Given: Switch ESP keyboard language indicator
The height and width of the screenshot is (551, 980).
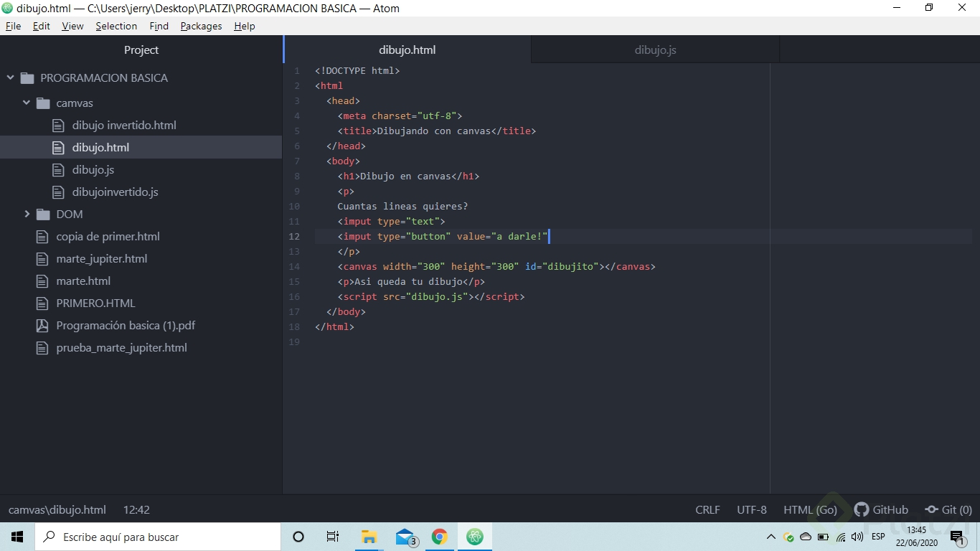Looking at the screenshot, I should pyautogui.click(x=878, y=537).
